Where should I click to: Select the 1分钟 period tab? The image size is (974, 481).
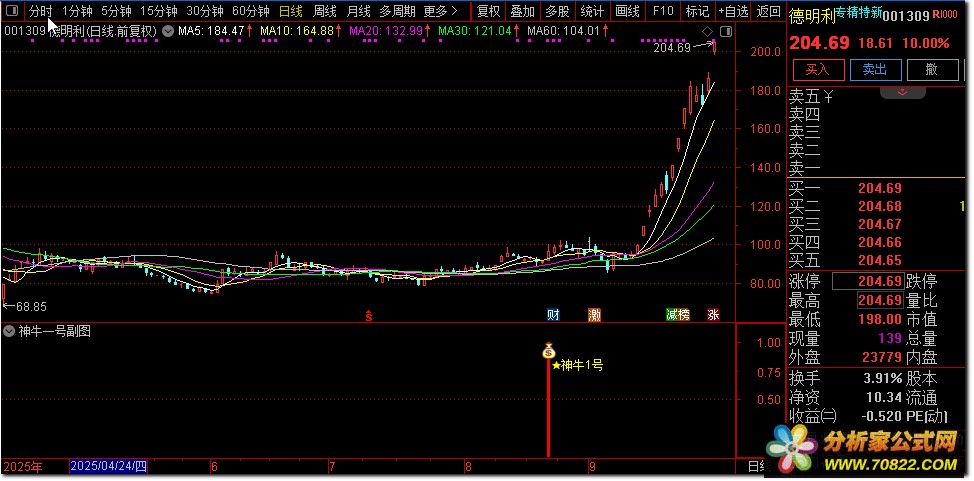click(x=77, y=11)
